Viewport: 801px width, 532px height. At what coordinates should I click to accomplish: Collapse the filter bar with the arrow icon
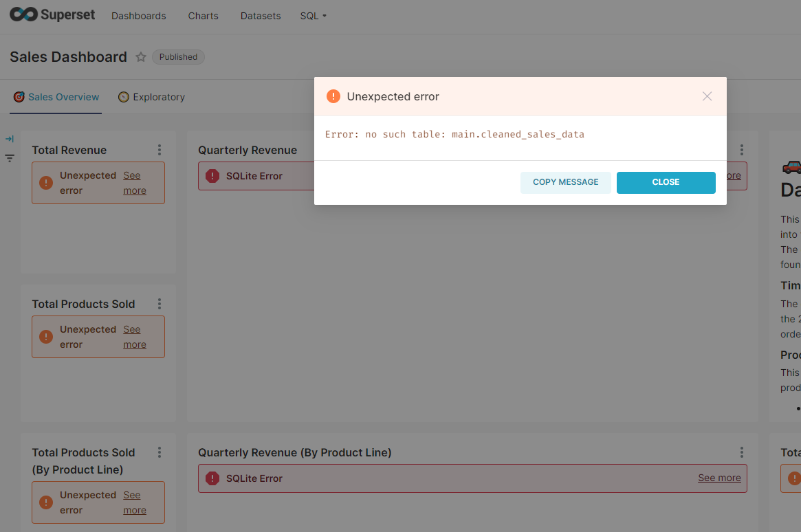coord(10,138)
